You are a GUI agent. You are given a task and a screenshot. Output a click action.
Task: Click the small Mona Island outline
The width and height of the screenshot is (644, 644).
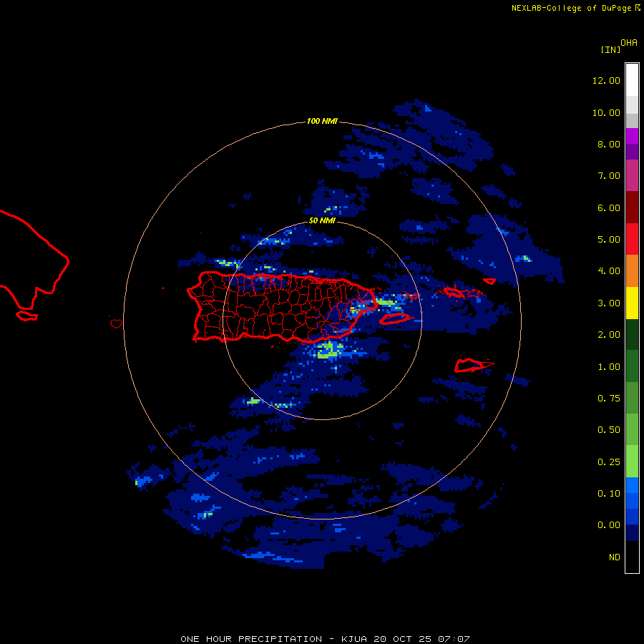116,323
